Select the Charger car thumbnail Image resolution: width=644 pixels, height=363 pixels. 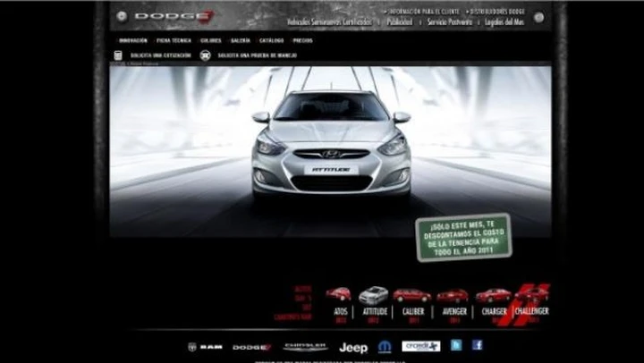coord(493,295)
